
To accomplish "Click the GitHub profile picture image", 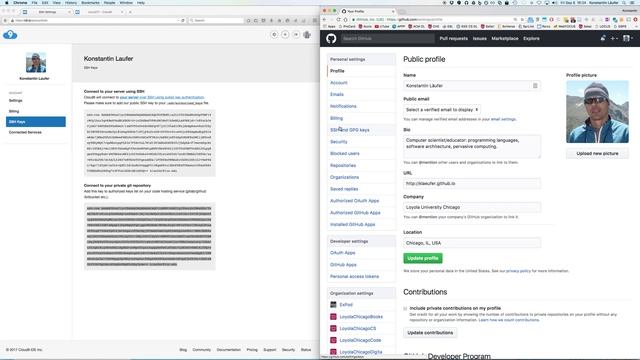I will [597, 112].
